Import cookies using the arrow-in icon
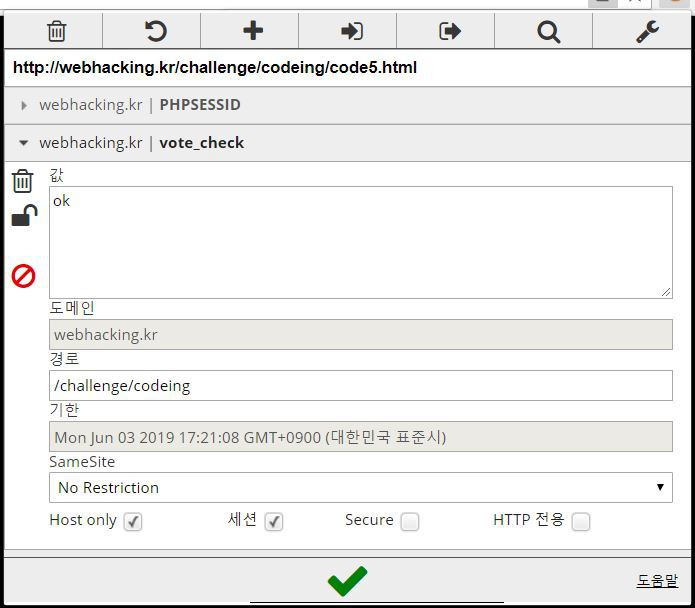The image size is (695, 608). click(351, 31)
